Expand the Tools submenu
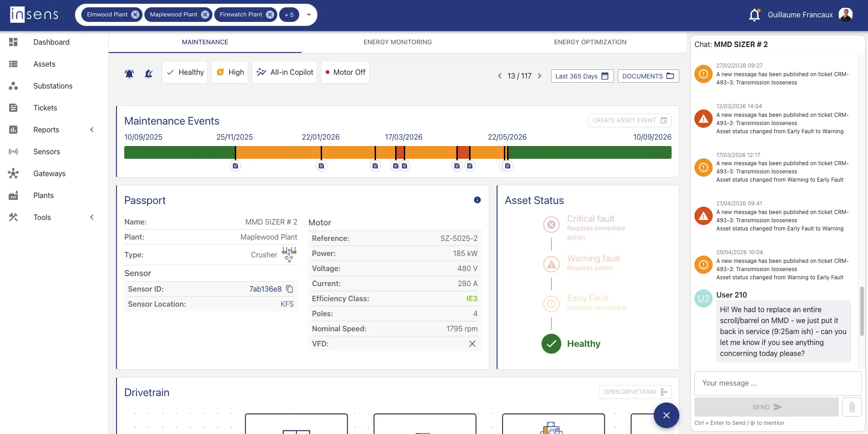Viewport: 868px width, 434px height. pos(92,217)
